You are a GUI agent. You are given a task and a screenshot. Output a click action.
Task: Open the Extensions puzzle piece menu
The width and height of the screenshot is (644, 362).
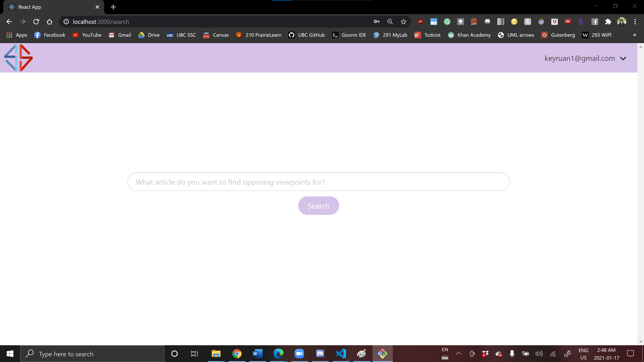coord(608,22)
